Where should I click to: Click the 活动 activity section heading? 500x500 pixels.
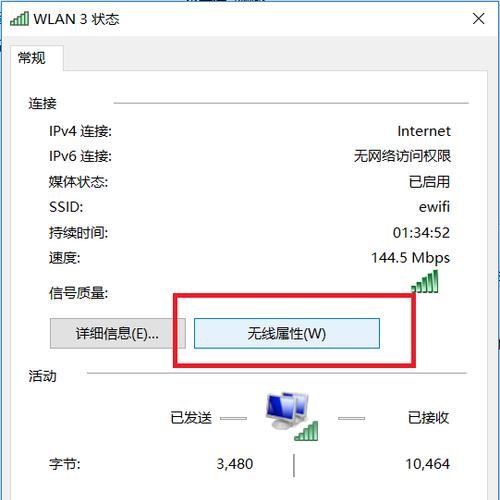click(42, 376)
